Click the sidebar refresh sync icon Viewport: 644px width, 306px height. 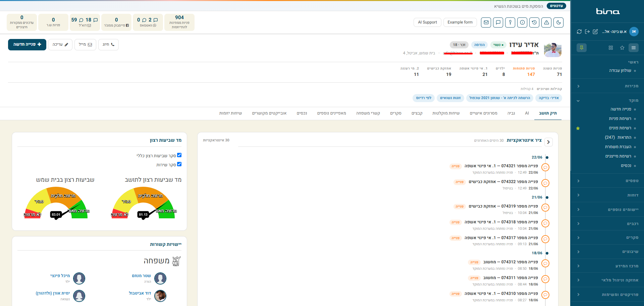click(579, 32)
